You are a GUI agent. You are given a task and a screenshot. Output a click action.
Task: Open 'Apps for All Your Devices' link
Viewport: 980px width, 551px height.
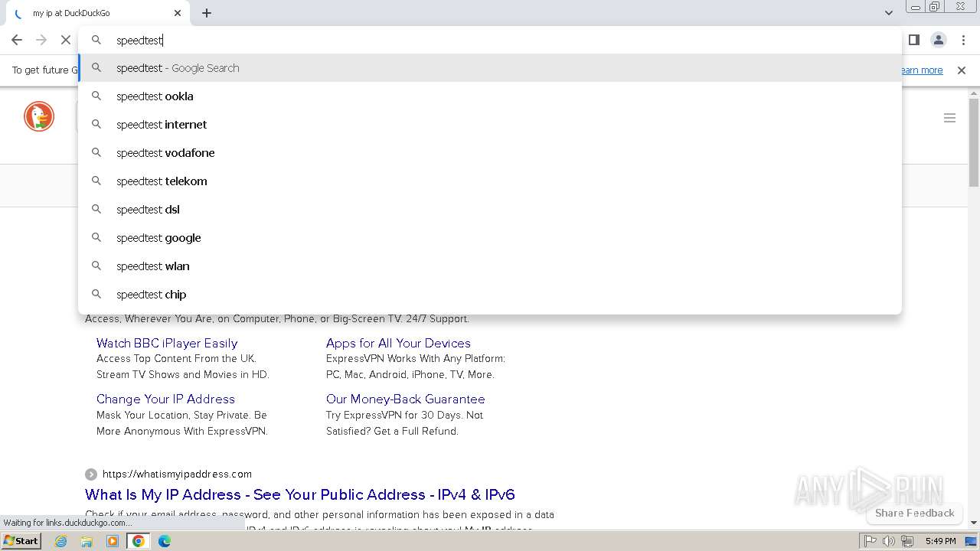(398, 343)
